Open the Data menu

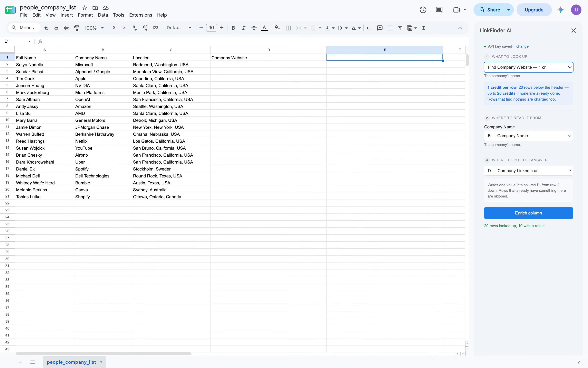tap(103, 15)
